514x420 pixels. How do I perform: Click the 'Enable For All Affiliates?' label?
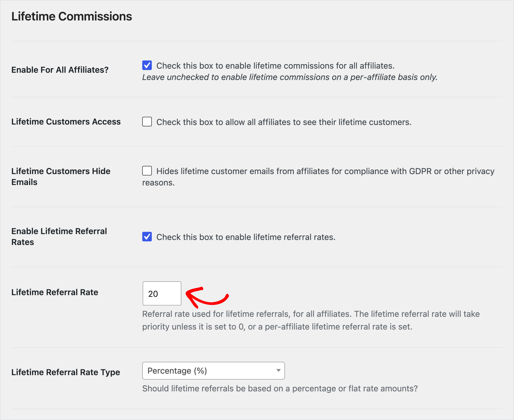coord(60,70)
